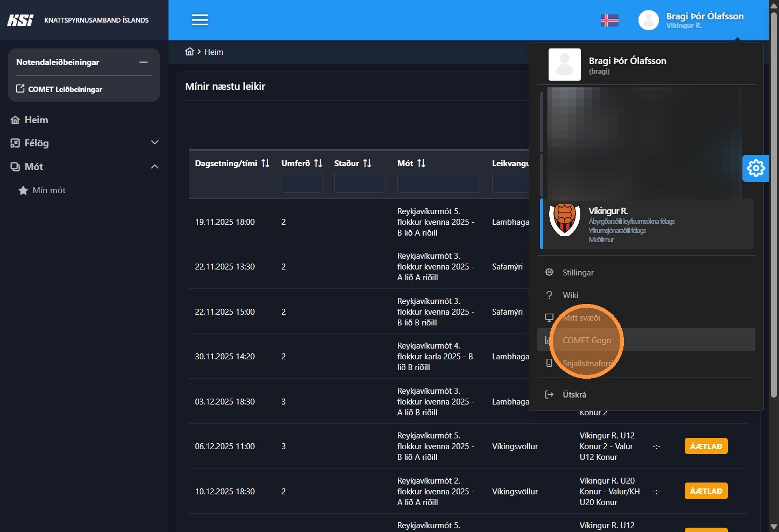Image resolution: width=779 pixels, height=532 pixels.
Task: Click Víkingsvöllur venue in the 06.12.2025 row
Action: click(515, 446)
